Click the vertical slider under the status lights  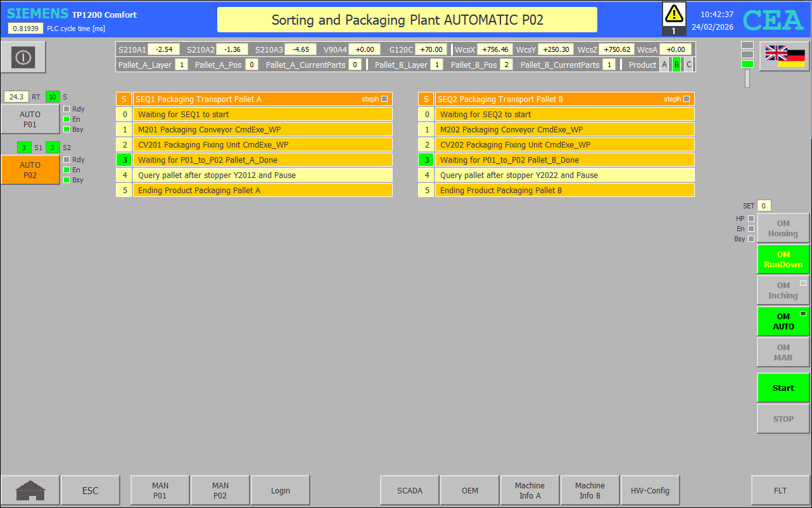747,79
